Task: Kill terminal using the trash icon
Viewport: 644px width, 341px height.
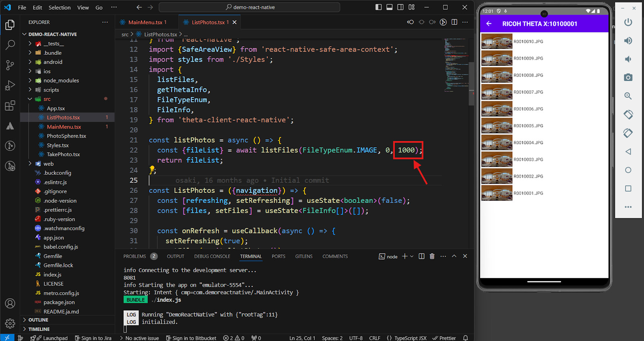Action: click(x=432, y=256)
